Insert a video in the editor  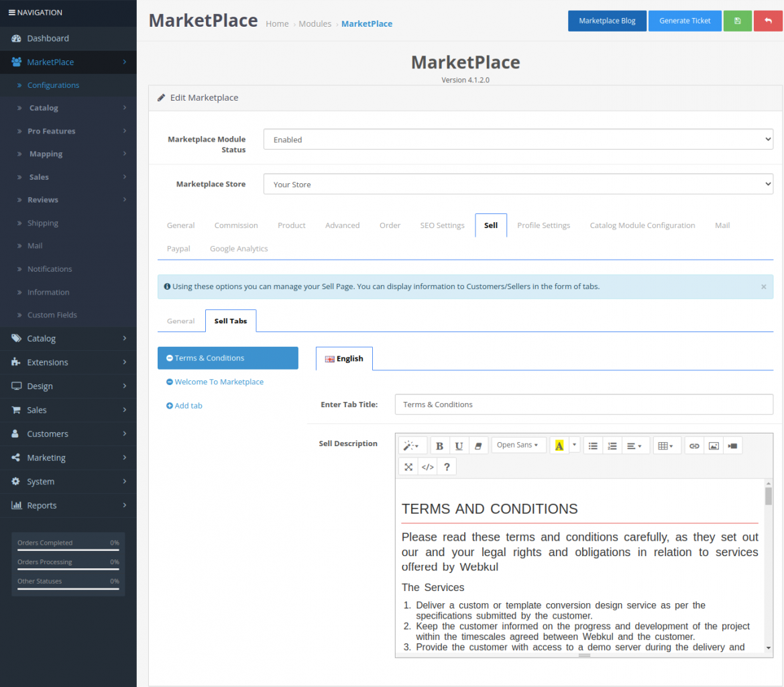(733, 445)
